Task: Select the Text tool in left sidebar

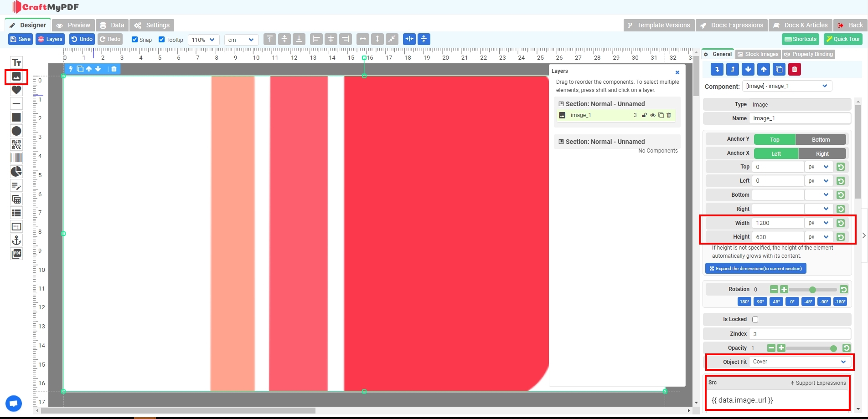Action: click(16, 62)
